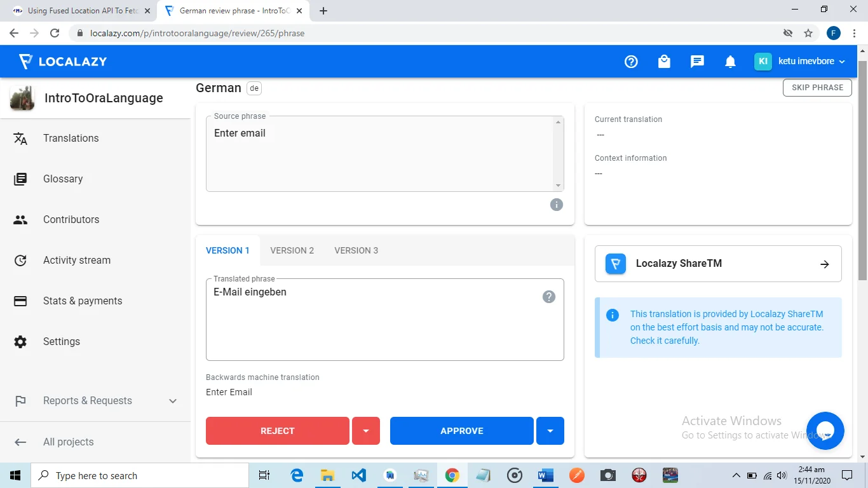Image resolution: width=868 pixels, height=488 pixels.
Task: Show notifications with the bell icon
Action: (x=730, y=62)
